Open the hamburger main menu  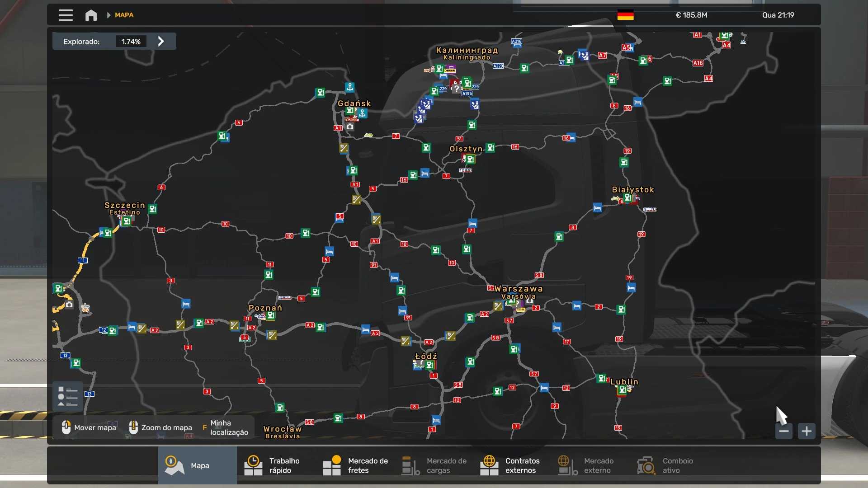[x=66, y=15]
